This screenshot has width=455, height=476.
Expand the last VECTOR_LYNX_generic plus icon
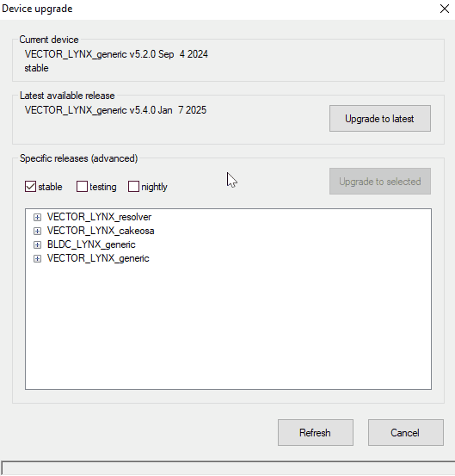point(37,258)
